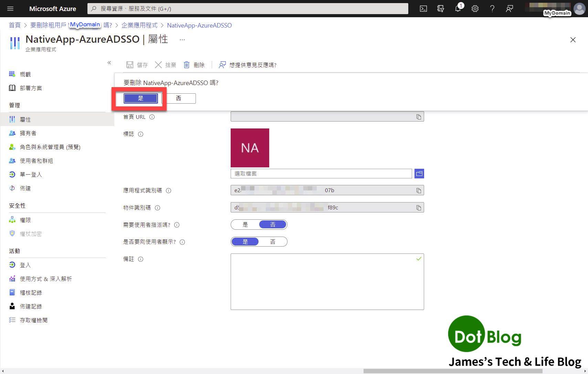This screenshot has width=588, height=374.
Task: Click the 物件識別碼 field
Action: pyautogui.click(x=327, y=207)
